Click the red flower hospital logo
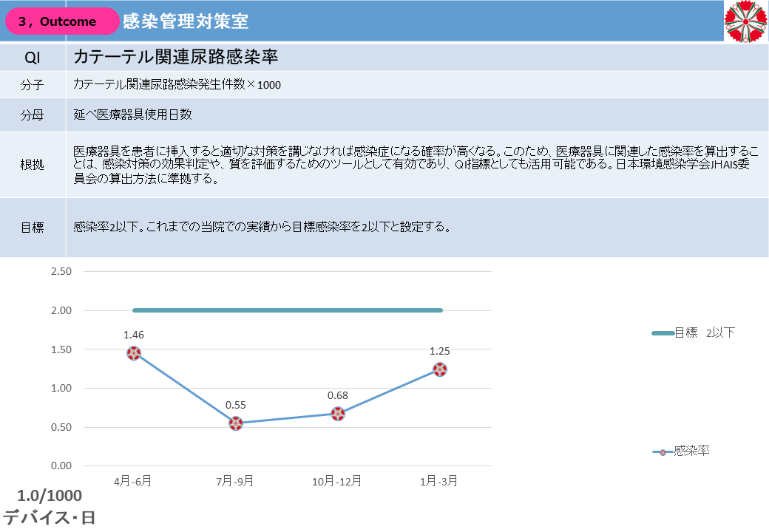 pyautogui.click(x=746, y=21)
